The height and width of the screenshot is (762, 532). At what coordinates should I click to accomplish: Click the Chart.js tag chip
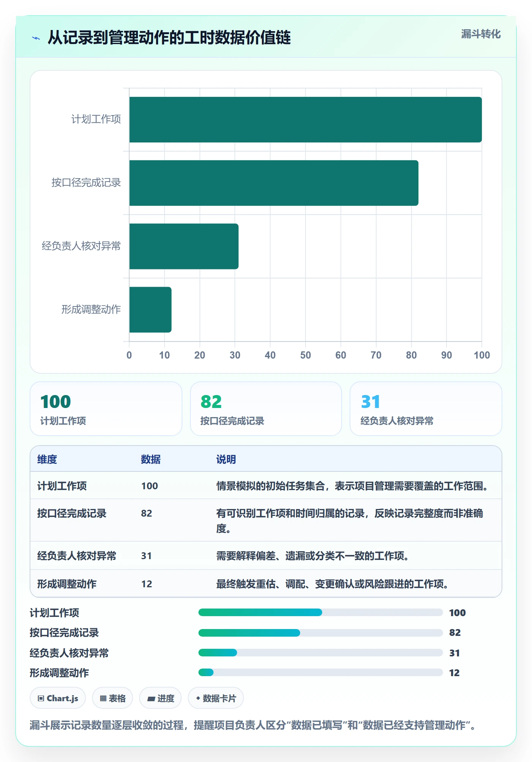point(58,698)
